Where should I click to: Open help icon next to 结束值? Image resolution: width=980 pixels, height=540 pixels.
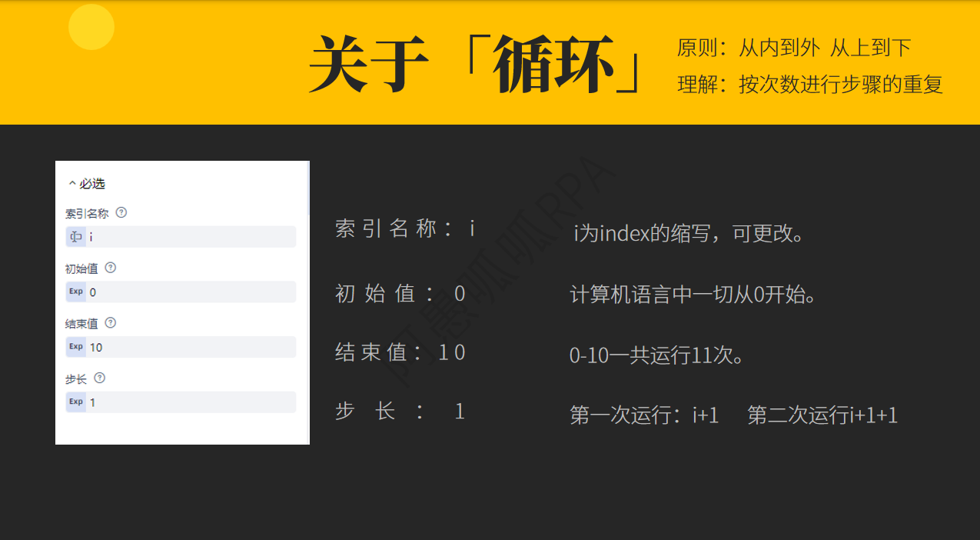click(x=110, y=323)
